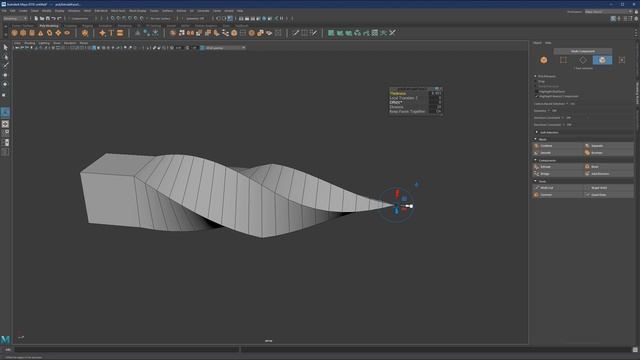640x360 pixels.
Task: Create a polygon torus from the shelf
Action: click(49, 33)
